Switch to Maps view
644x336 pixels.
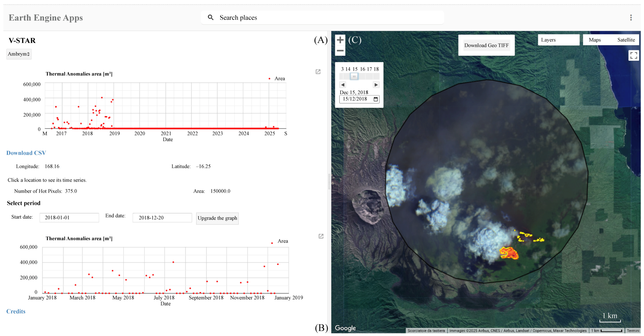coord(595,40)
